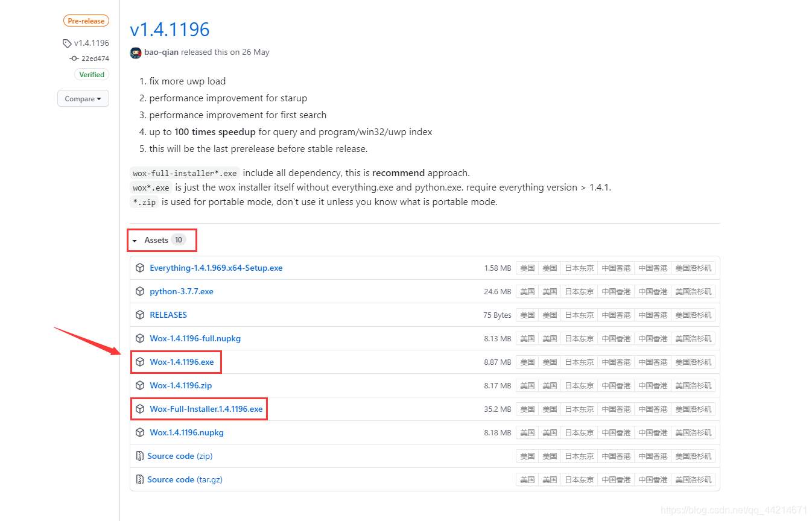Screen dimensions: 812x521
Task: Open the v1.4.1196 release title link
Action: click(x=170, y=30)
